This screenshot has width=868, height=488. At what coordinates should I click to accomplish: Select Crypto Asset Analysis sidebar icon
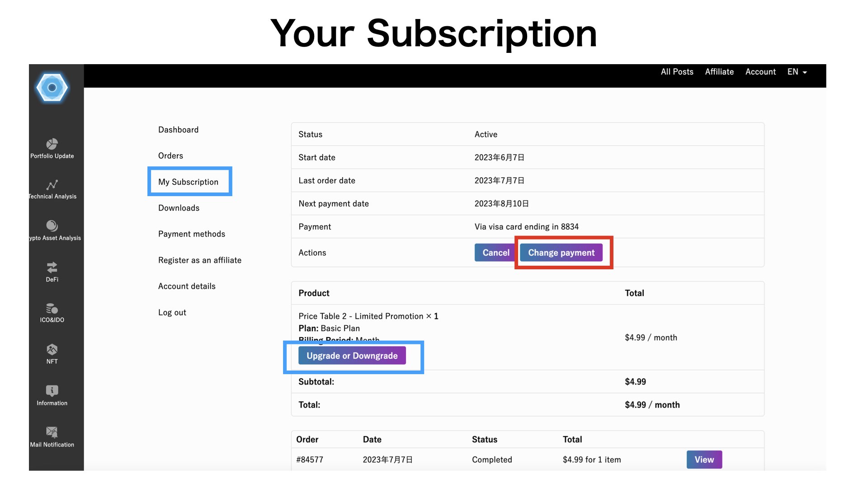(52, 225)
